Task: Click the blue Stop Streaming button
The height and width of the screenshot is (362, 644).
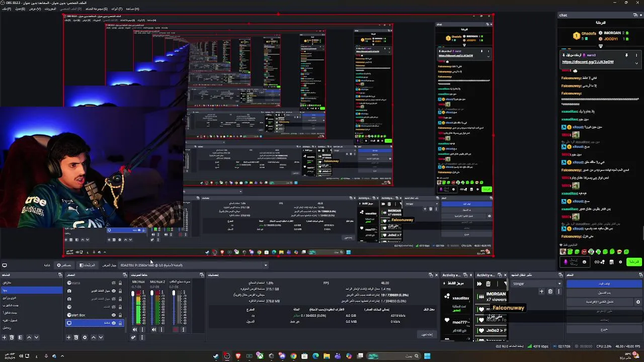Action: (x=604, y=284)
